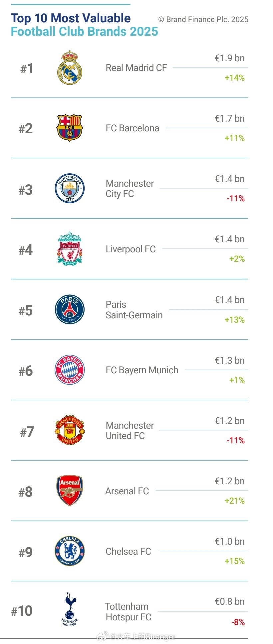Click the #1 rank number

point(27,69)
